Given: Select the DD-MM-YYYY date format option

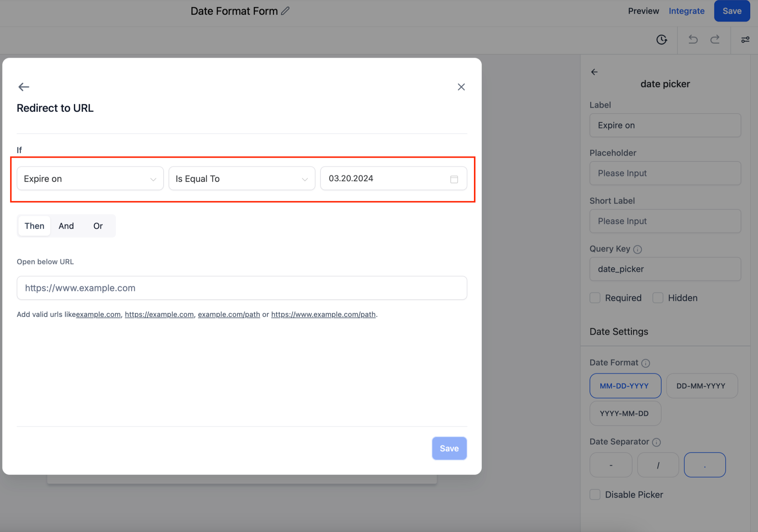Looking at the screenshot, I should point(701,386).
